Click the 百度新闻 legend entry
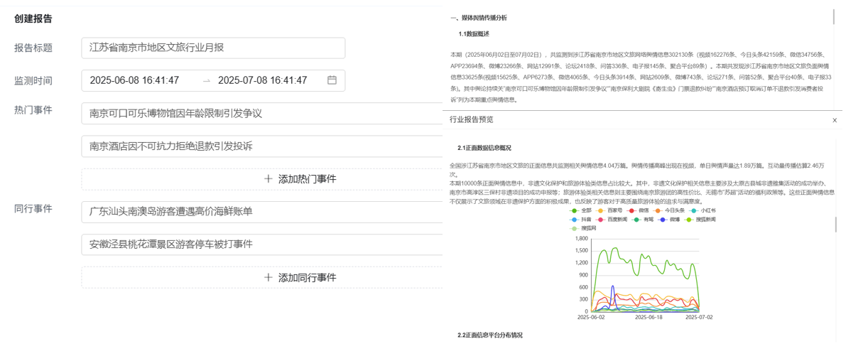This screenshot has width=868, height=344. click(601, 220)
